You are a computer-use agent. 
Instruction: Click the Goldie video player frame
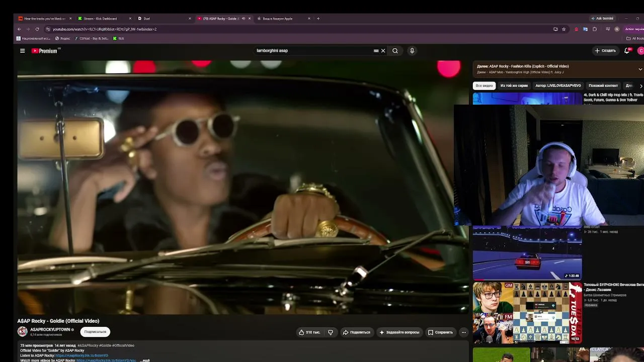point(243,187)
